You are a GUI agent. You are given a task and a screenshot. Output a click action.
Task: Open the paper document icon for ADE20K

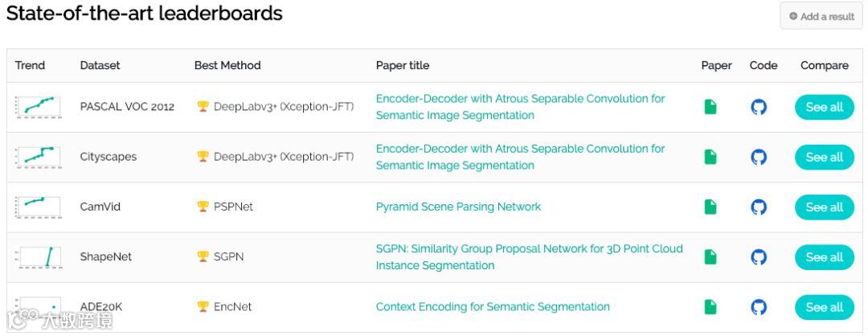pos(710,306)
